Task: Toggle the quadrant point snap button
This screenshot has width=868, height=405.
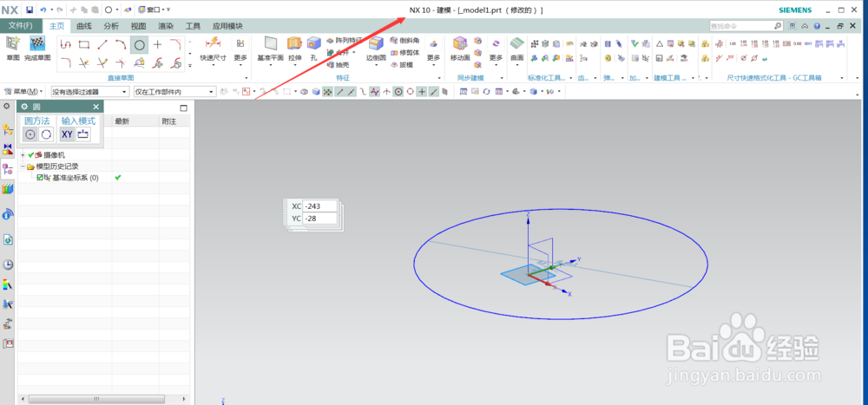Action: pyautogui.click(x=410, y=92)
